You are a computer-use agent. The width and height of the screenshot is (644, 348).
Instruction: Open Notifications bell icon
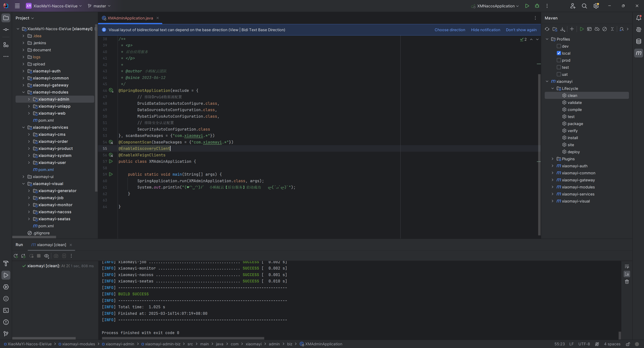tap(638, 18)
